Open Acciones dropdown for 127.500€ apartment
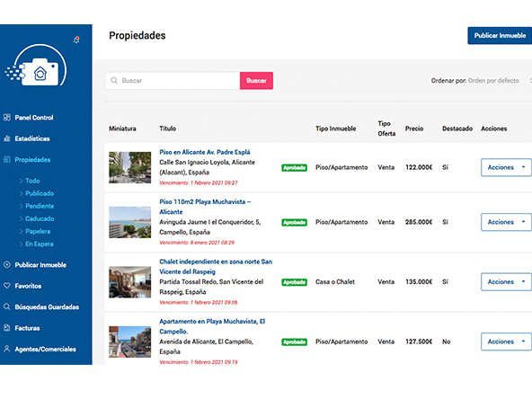Screen dimensions: 532x399 [506, 341]
